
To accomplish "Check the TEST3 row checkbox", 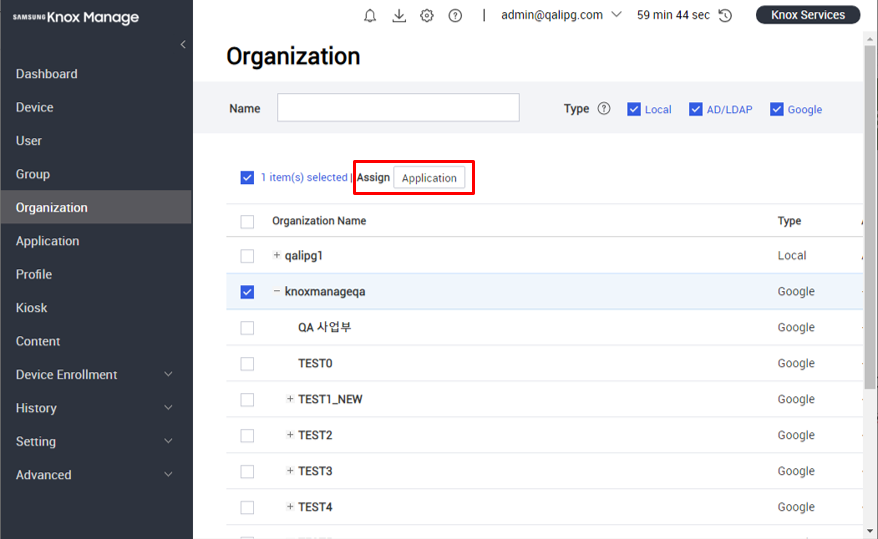I will coord(247,471).
